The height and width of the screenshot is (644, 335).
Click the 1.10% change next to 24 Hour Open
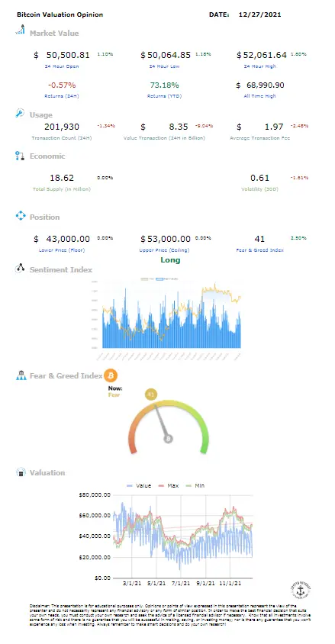(x=105, y=54)
